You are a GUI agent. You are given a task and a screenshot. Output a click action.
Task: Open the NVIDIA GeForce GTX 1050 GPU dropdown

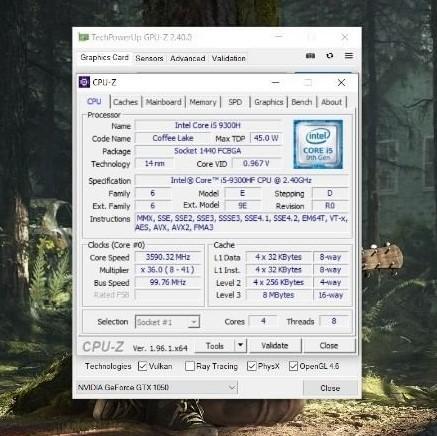(157, 388)
